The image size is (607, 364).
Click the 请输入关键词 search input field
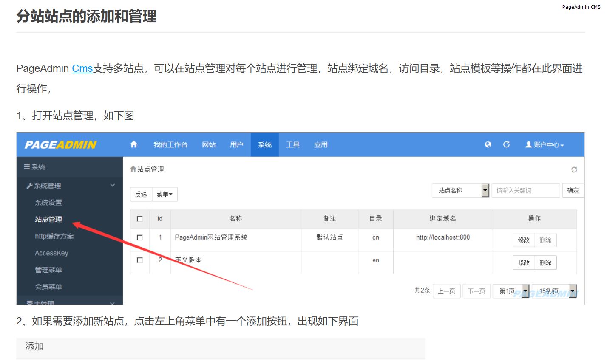[x=525, y=191]
